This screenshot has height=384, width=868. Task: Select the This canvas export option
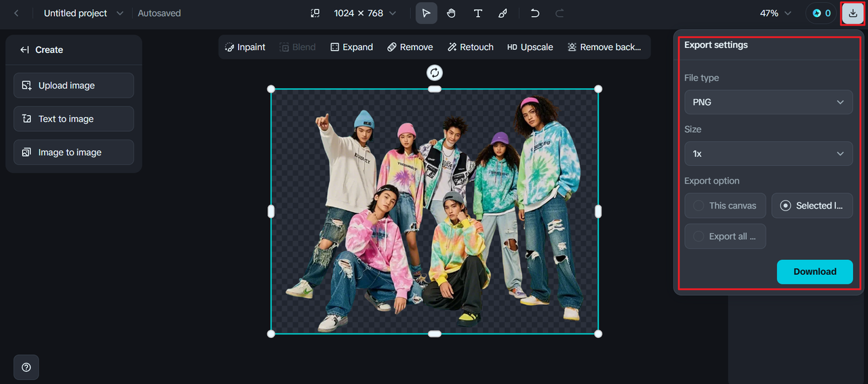pos(726,205)
